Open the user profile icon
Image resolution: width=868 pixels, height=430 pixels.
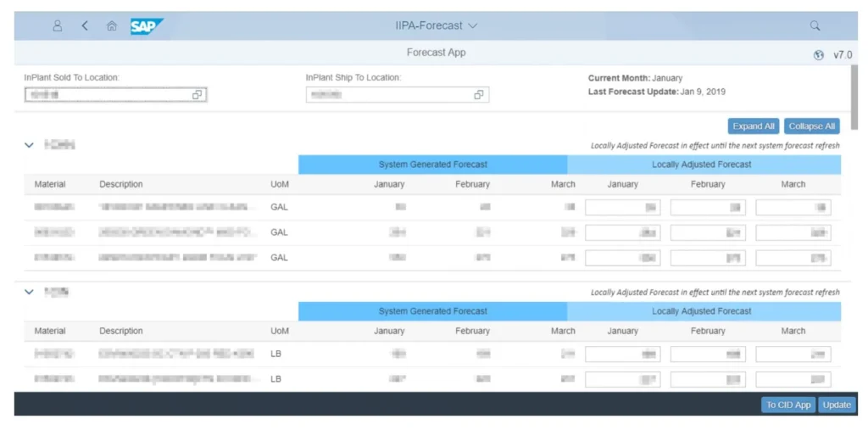[58, 25]
